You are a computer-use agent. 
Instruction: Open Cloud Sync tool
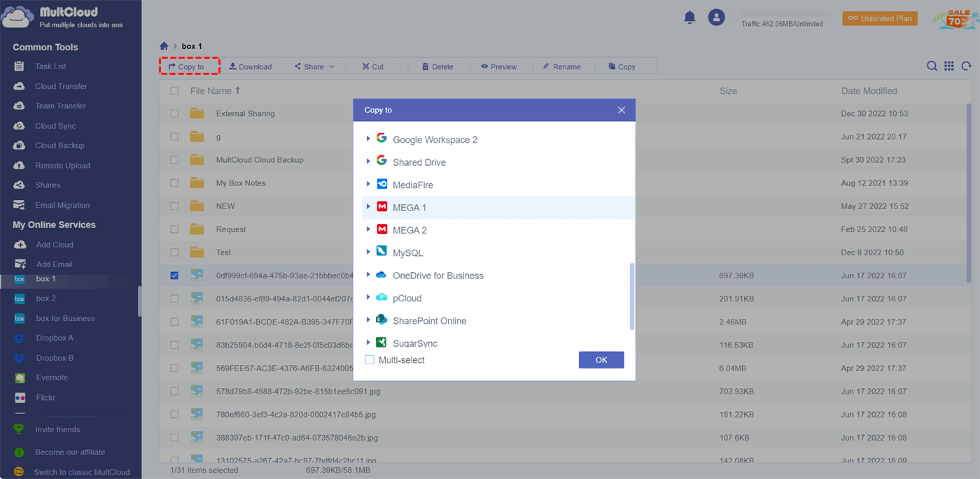[x=55, y=126]
